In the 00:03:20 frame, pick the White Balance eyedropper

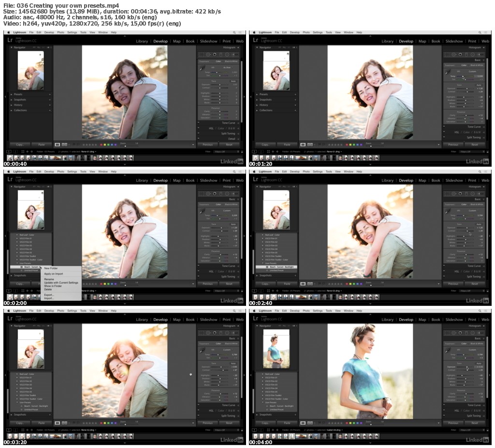[202, 350]
